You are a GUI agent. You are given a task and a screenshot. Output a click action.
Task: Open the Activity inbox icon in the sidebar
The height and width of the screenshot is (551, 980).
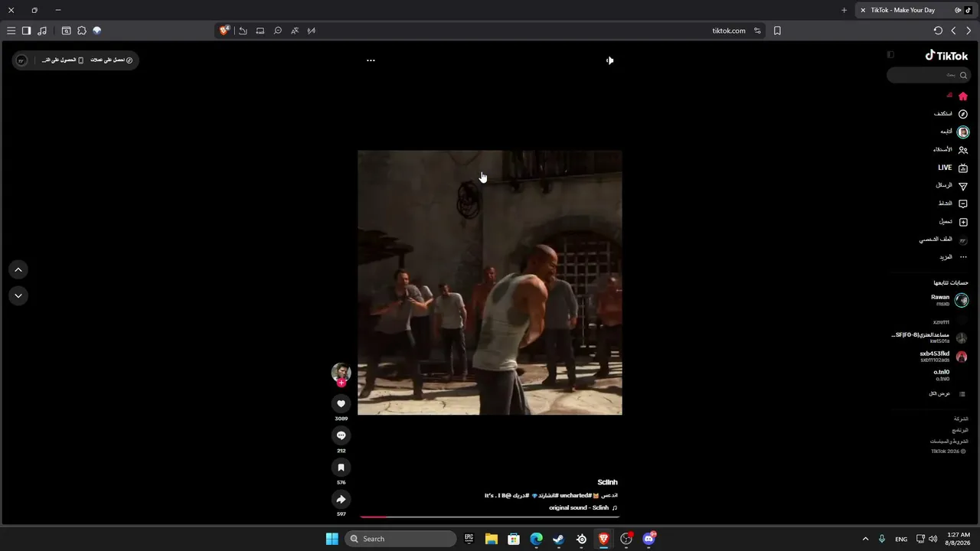963,204
